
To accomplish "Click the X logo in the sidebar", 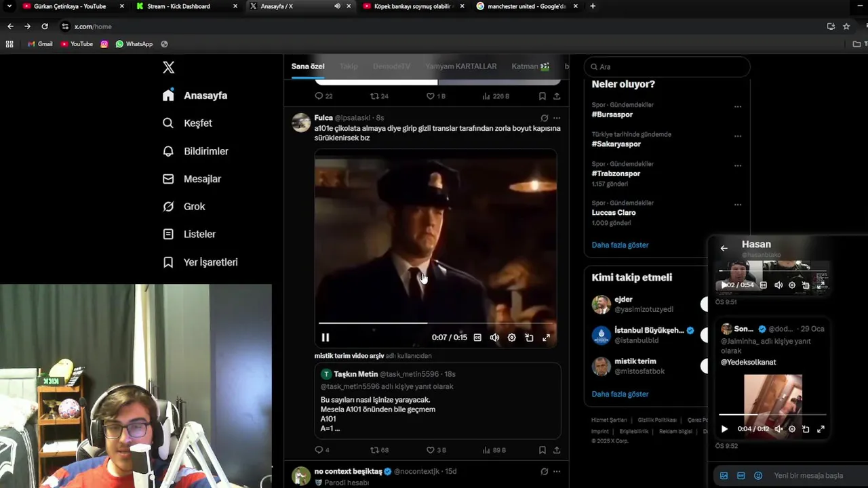I will tap(169, 67).
